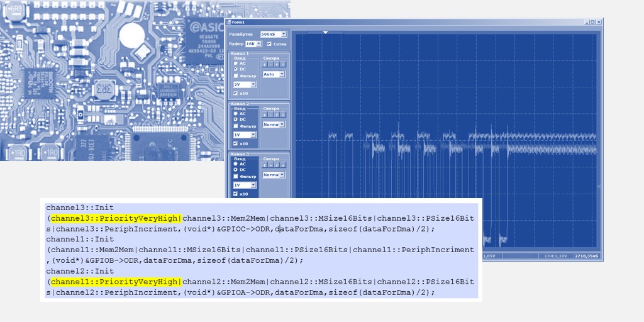Open the Буфер 16K dropdown
Viewport: 644px width, 322px height.
258,43
